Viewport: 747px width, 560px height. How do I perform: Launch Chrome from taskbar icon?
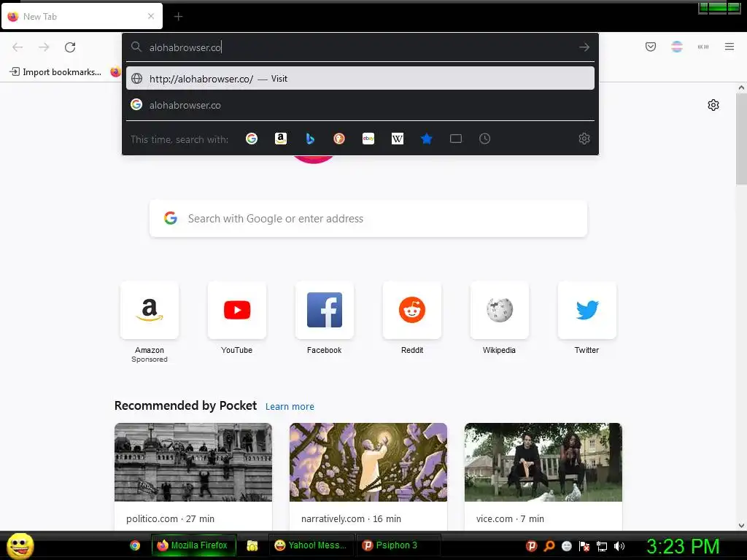135,545
